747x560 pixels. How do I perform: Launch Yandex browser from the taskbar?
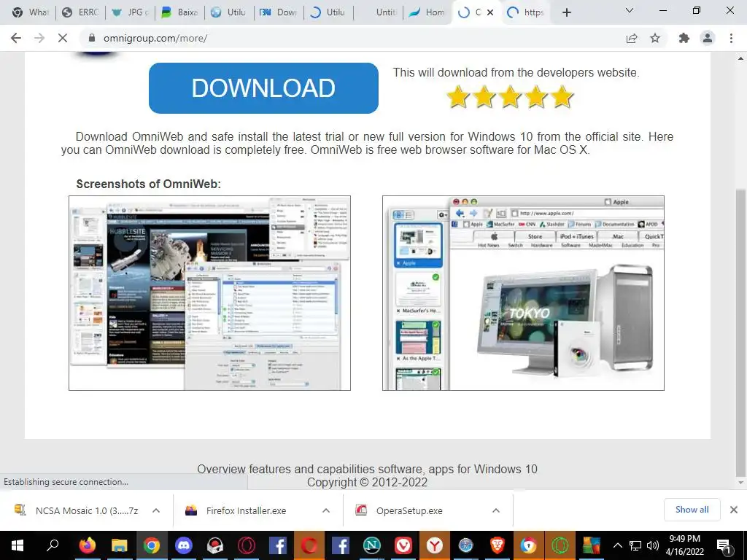tap(435, 545)
